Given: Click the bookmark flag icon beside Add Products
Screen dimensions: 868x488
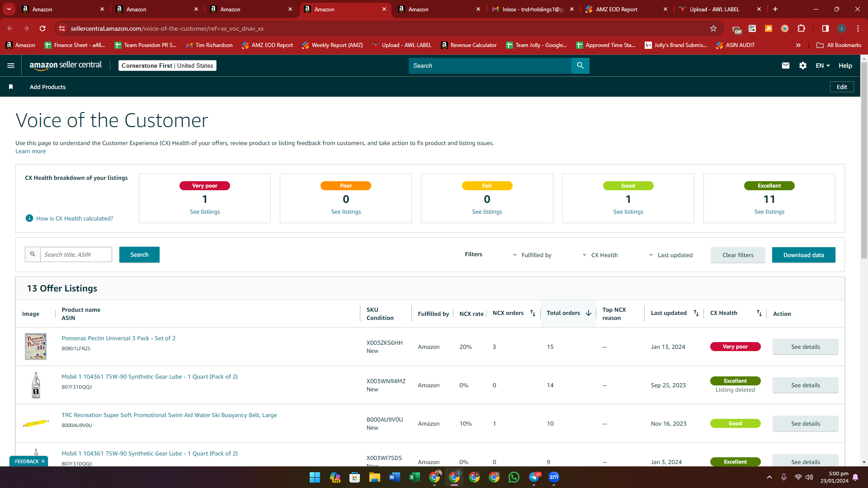Looking at the screenshot, I should click(11, 87).
